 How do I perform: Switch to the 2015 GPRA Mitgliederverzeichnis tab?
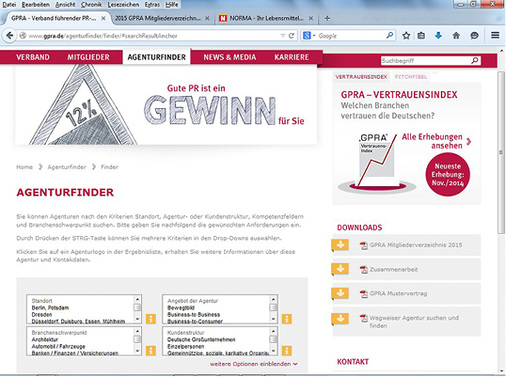[x=162, y=18]
